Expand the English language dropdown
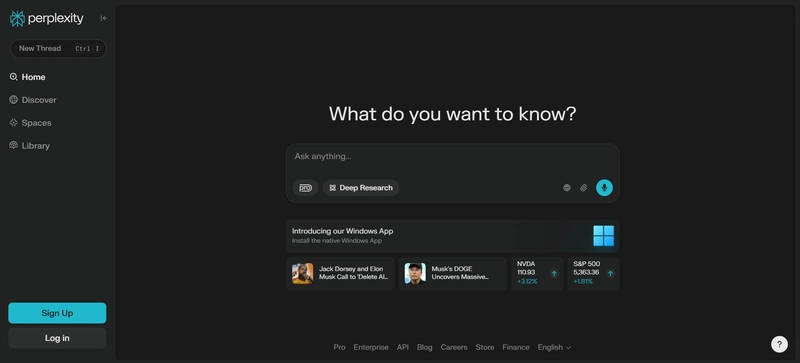This screenshot has width=800, height=363. (x=554, y=347)
